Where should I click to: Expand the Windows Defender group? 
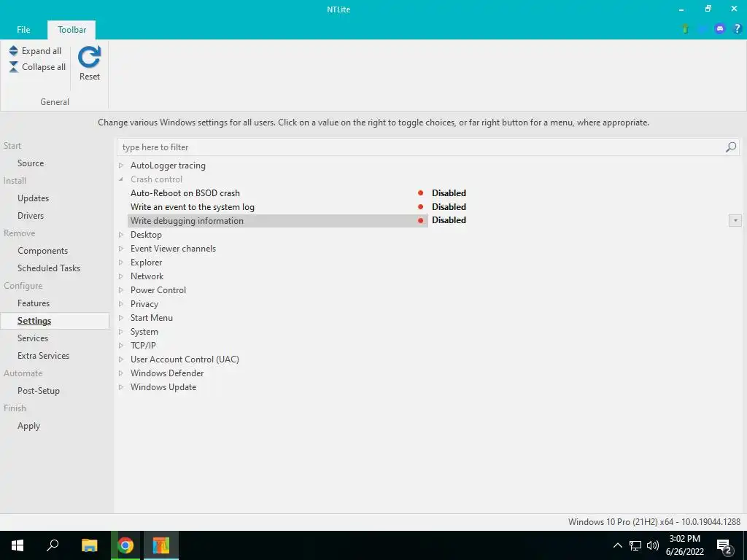tap(121, 373)
